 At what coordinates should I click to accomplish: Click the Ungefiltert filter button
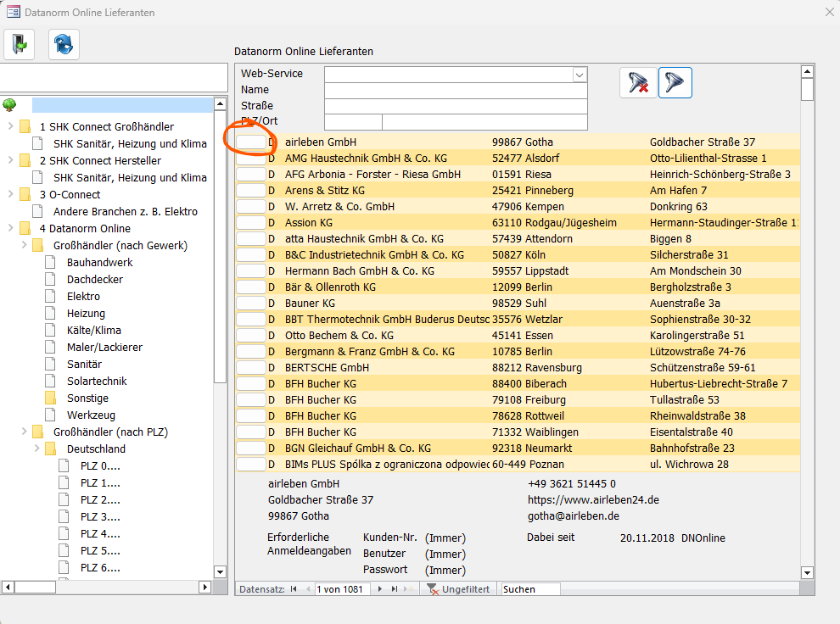(x=458, y=589)
